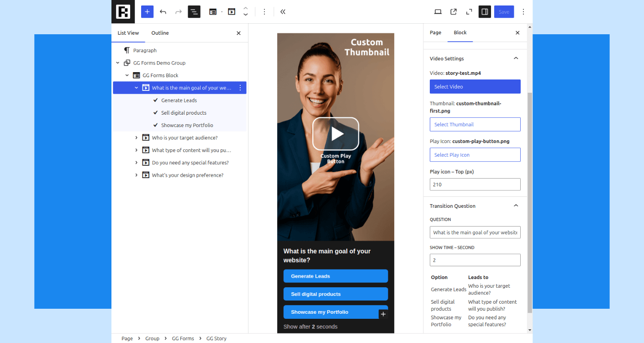Click the add block plus in the canvas
The image size is (644, 343).
[383, 314]
